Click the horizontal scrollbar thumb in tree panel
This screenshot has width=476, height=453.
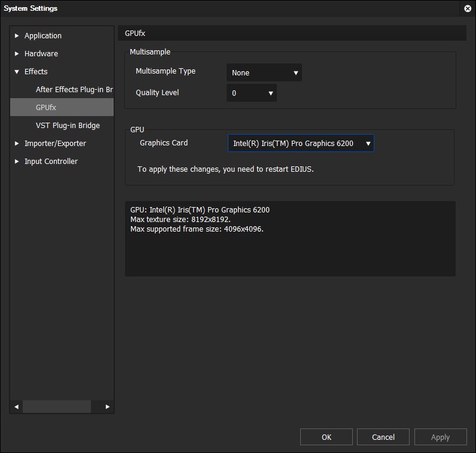point(57,407)
